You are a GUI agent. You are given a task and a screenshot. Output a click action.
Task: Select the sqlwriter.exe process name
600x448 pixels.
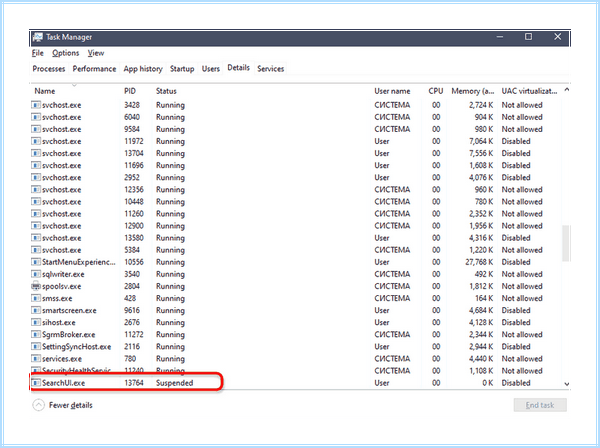pyautogui.click(x=63, y=274)
